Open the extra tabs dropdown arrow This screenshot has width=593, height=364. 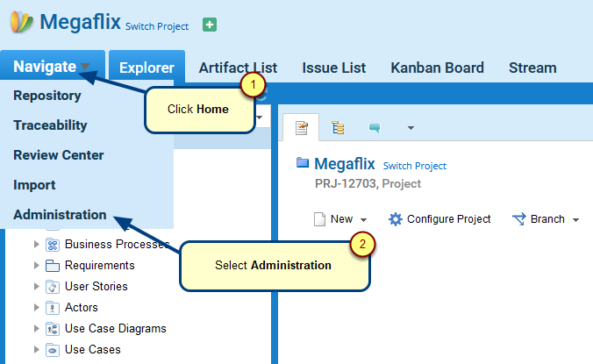(411, 129)
